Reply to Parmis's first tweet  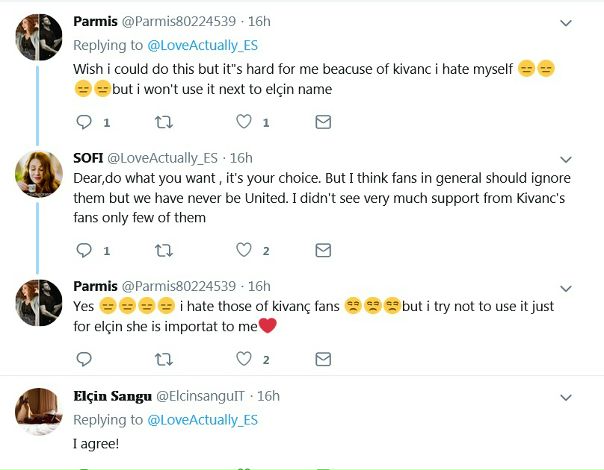(x=85, y=122)
